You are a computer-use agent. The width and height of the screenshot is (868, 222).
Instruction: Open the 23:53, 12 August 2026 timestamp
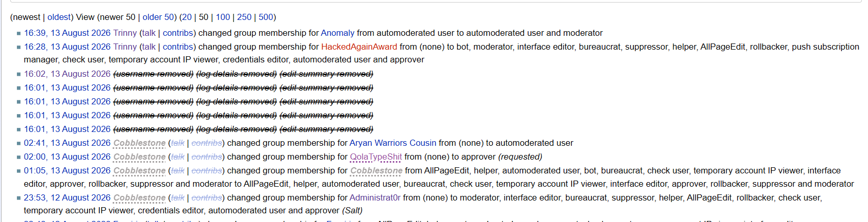click(x=67, y=198)
